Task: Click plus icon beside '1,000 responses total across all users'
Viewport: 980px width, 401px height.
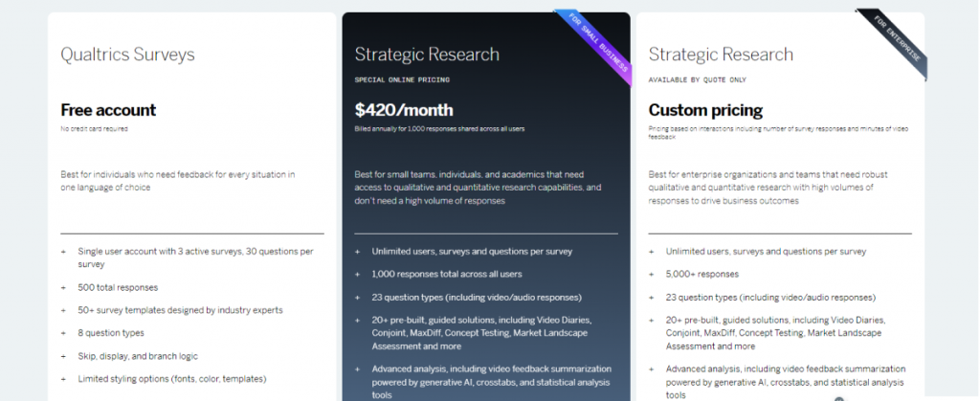Action: pyautogui.click(x=358, y=274)
